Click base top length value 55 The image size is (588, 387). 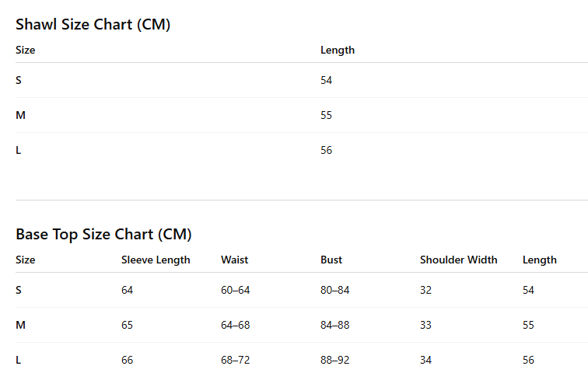click(x=528, y=325)
